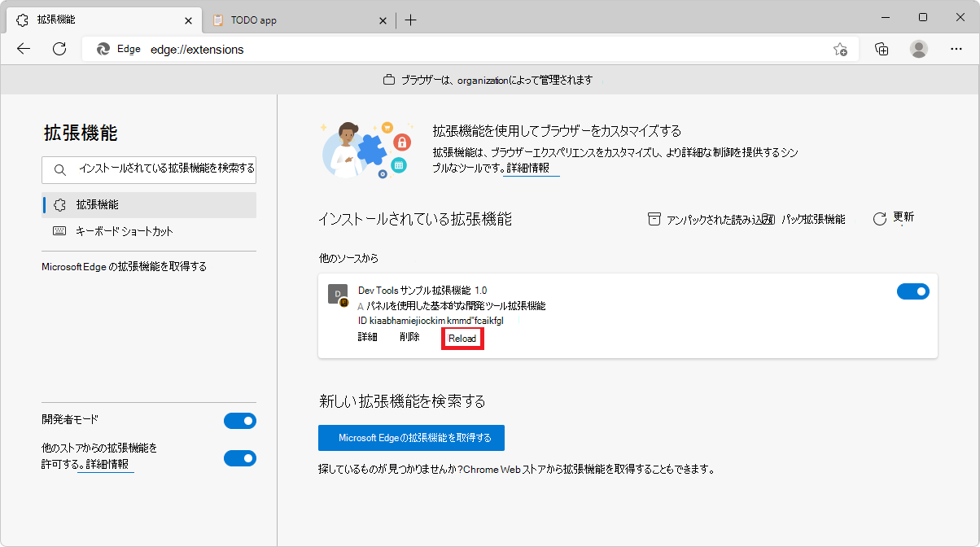Open the browser ... settings menu

[956, 49]
